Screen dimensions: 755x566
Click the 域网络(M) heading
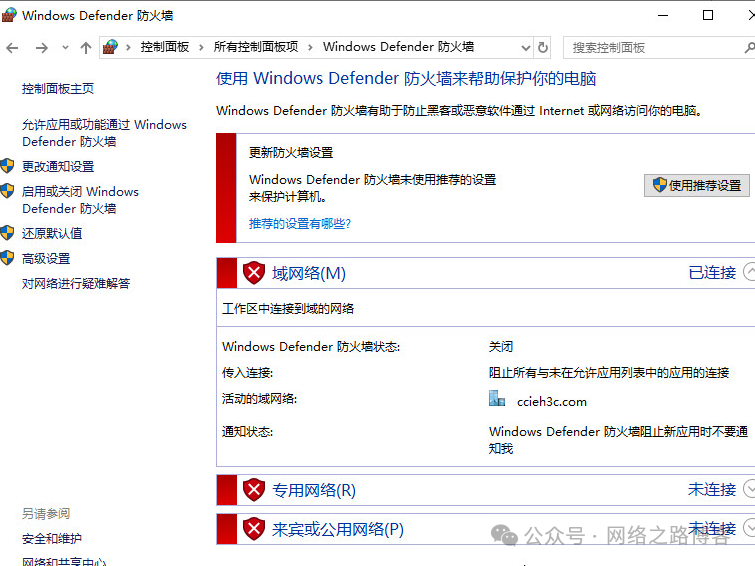point(309,273)
